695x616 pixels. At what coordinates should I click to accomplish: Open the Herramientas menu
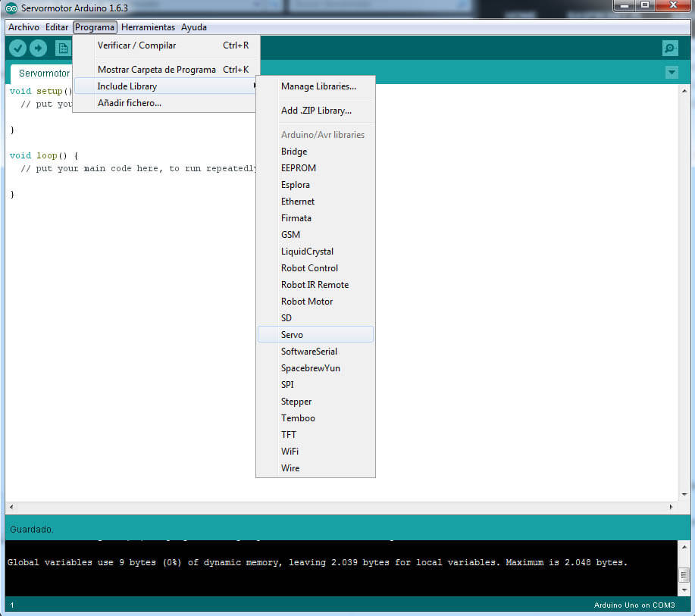click(x=148, y=27)
